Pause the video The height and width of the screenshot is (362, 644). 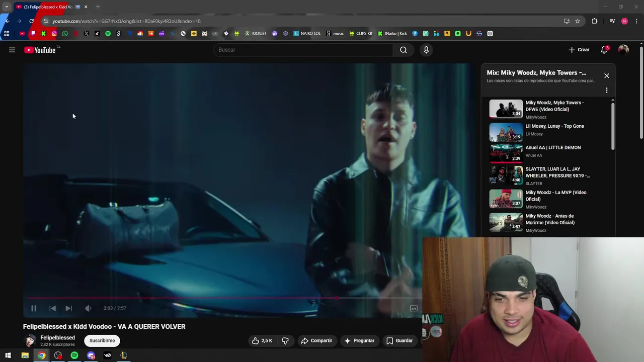click(34, 308)
